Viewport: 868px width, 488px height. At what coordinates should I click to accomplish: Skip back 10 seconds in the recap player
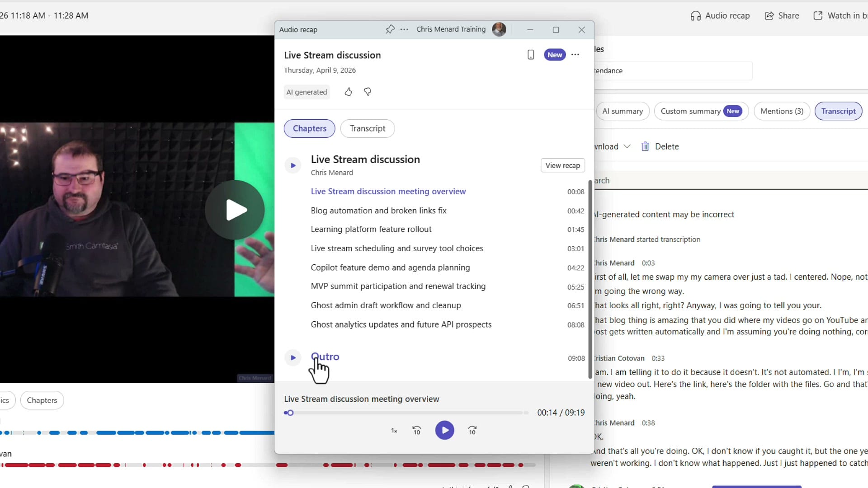coord(416,430)
